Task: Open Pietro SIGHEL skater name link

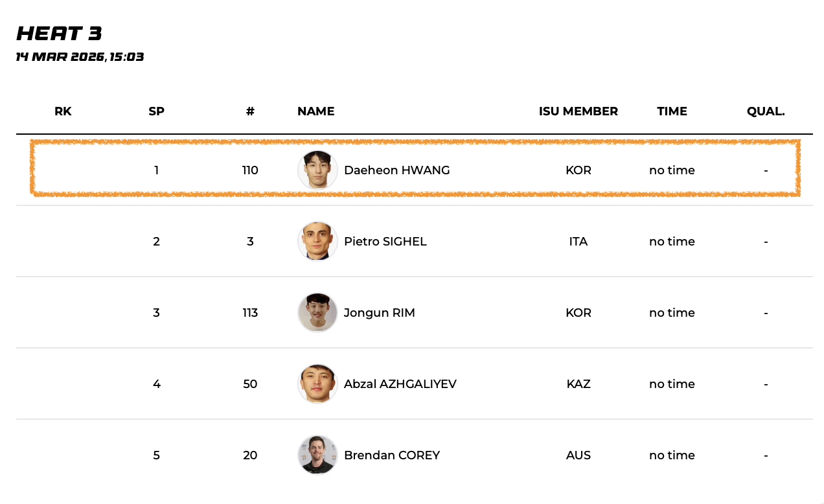Action: click(385, 242)
